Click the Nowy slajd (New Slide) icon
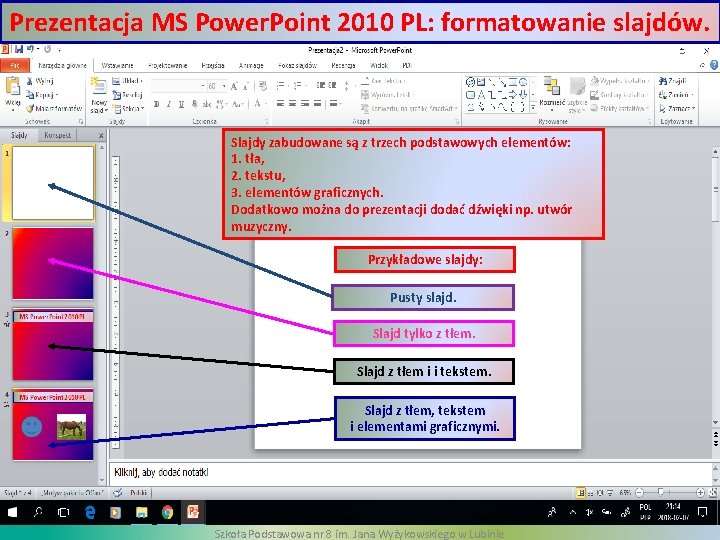This screenshot has width=720, height=540. (x=99, y=87)
